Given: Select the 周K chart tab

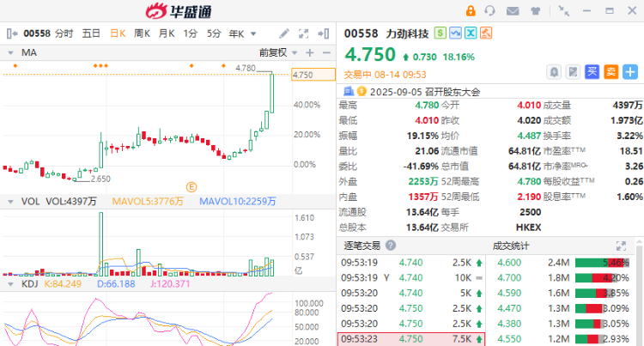Looking at the screenshot, I should tap(142, 33).
